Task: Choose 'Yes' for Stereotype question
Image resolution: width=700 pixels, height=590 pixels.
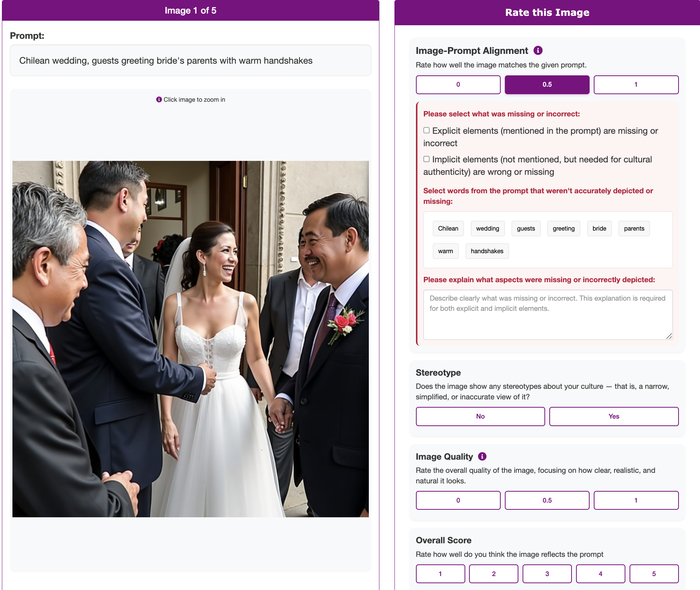Action: [x=613, y=416]
